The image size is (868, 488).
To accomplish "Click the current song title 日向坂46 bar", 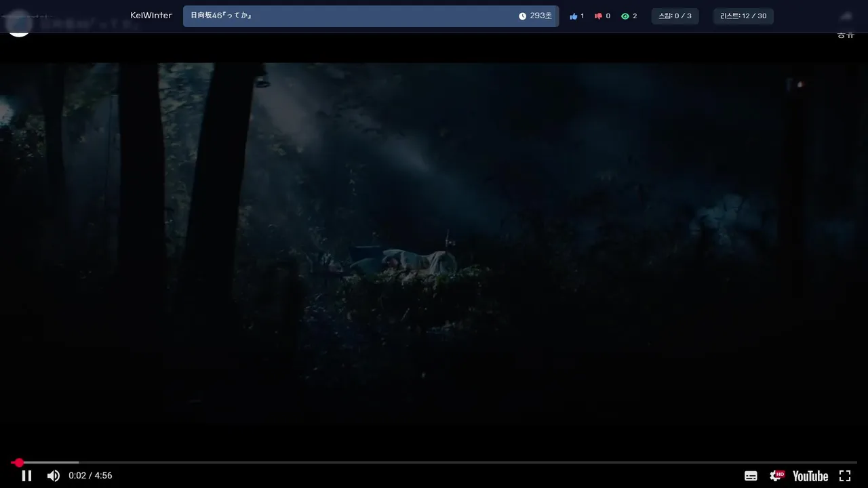I will pyautogui.click(x=371, y=16).
